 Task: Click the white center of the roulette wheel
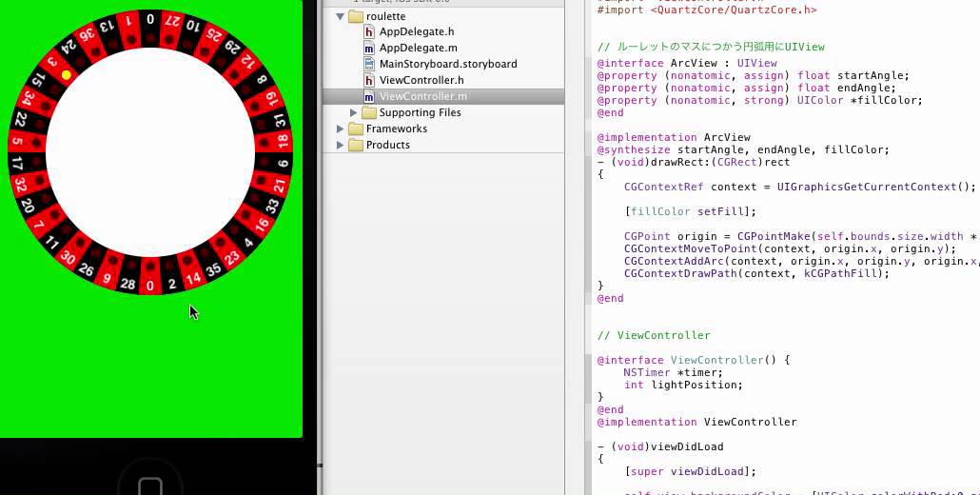coord(150,152)
